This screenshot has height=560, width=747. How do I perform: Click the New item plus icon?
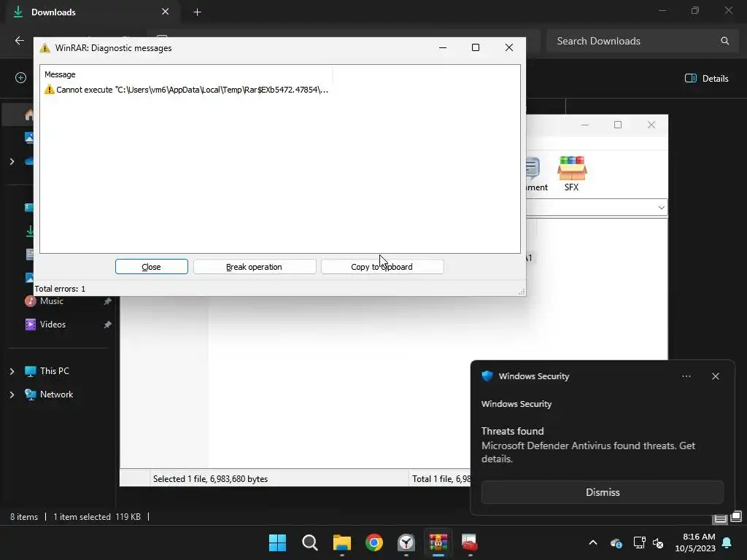tap(20, 77)
